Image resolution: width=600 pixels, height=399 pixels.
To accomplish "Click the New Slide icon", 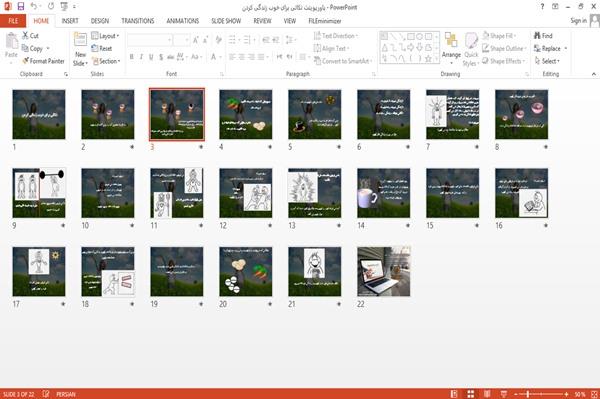I will 80,40.
